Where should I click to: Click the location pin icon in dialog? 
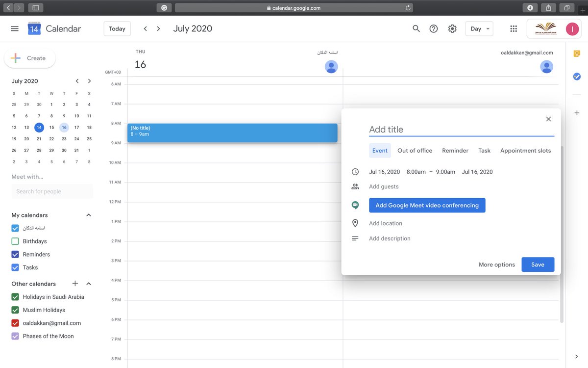(x=355, y=223)
